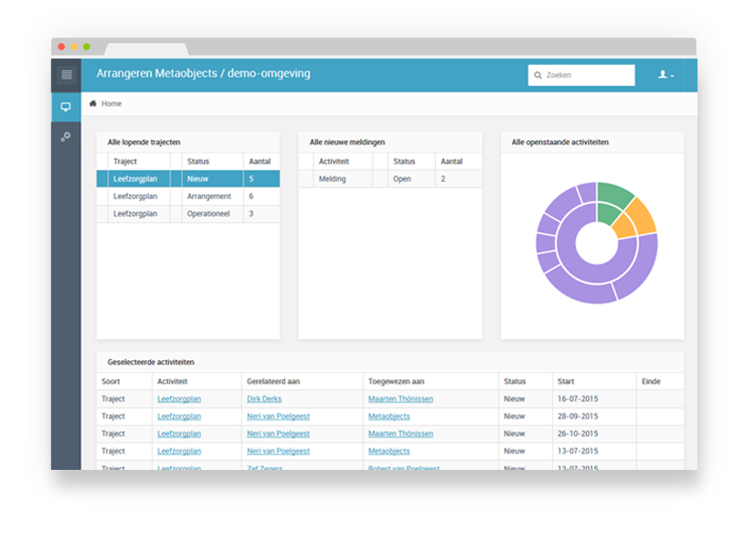The height and width of the screenshot is (543, 756).
Task: Open Neri van Poelgeest link dated 13-07-2015
Action: tap(278, 451)
